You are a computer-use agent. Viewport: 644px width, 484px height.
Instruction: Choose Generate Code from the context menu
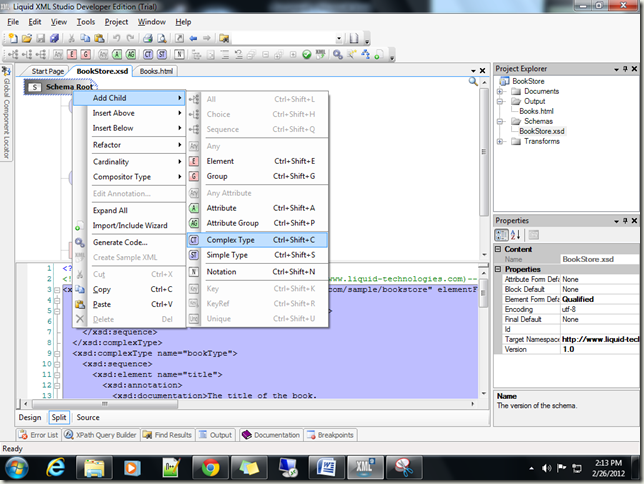point(120,242)
